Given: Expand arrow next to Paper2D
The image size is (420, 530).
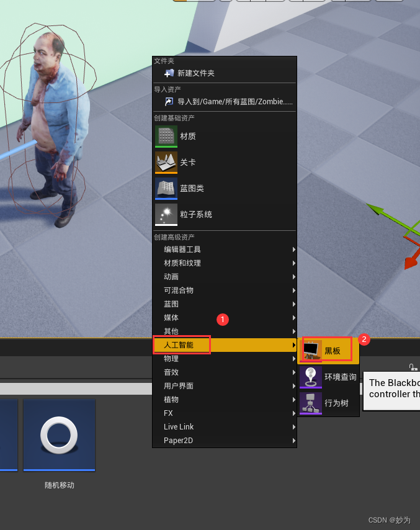Looking at the screenshot, I should 293,441.
